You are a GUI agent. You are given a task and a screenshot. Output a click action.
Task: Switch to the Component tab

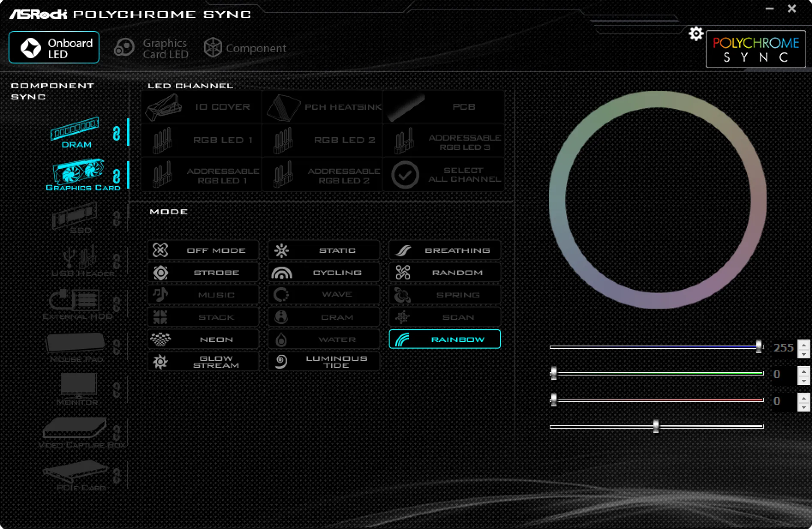(245, 48)
